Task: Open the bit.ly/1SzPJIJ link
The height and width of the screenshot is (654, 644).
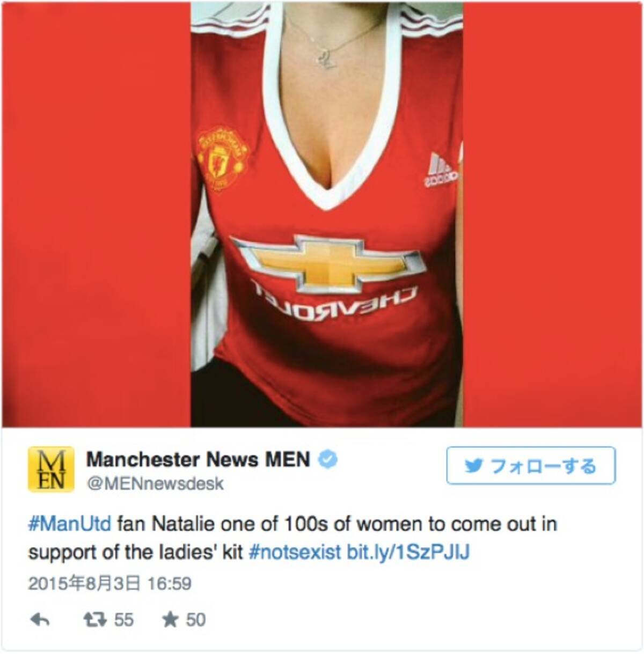Action: pyautogui.click(x=408, y=553)
